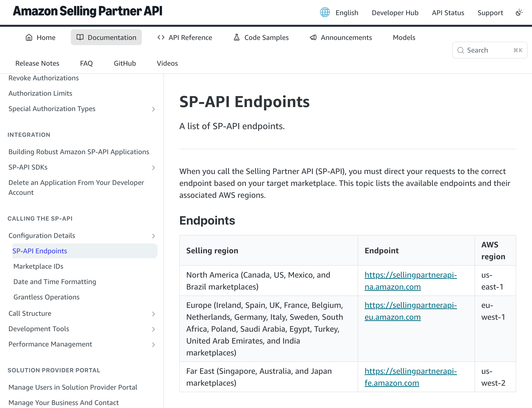Viewport: 532px width, 408px height.
Task: Switch to the API Reference tab
Action: click(185, 37)
